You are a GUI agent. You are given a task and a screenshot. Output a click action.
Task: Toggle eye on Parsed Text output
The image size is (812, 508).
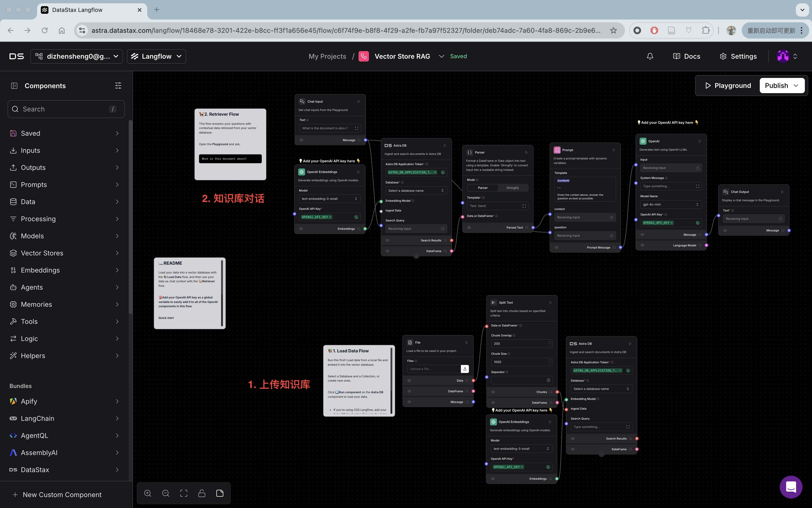(x=469, y=227)
